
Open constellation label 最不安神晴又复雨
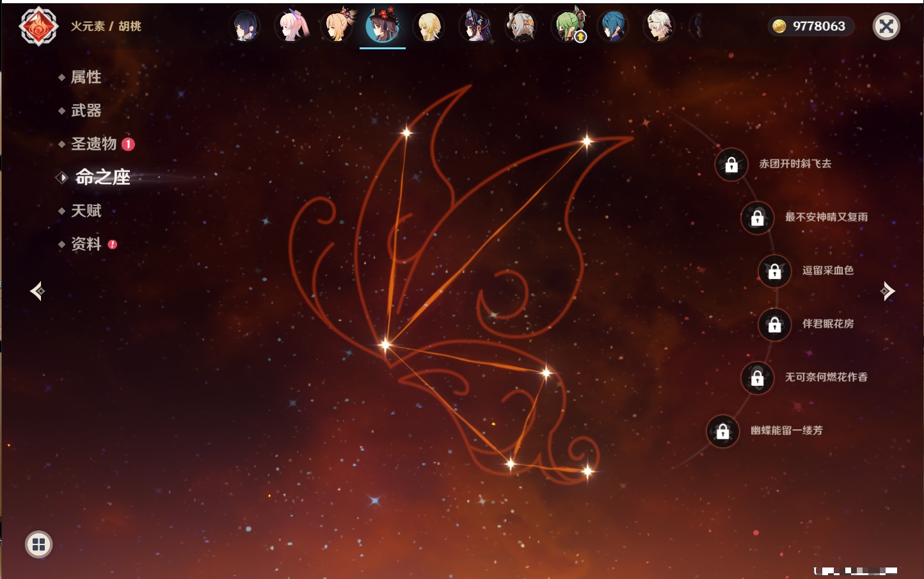tap(826, 217)
